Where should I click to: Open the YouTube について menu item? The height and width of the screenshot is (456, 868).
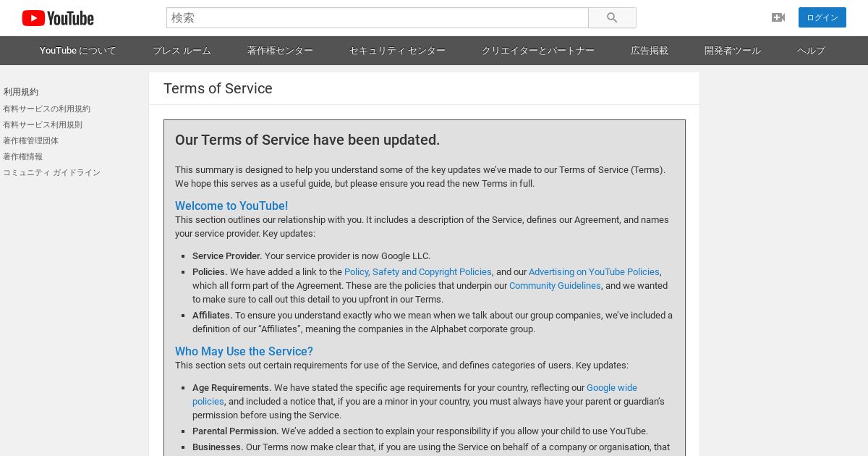[78, 51]
